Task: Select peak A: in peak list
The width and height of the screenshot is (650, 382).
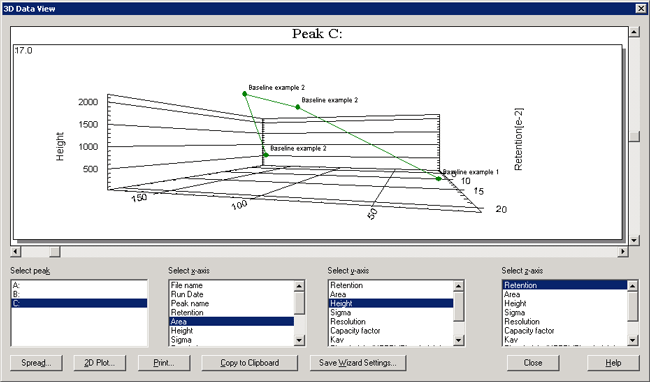Action: point(79,285)
